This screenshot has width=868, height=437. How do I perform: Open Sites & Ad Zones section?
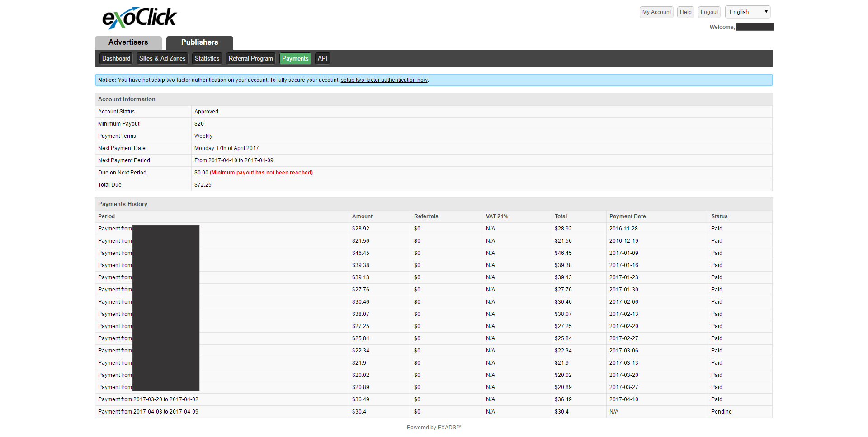(162, 59)
